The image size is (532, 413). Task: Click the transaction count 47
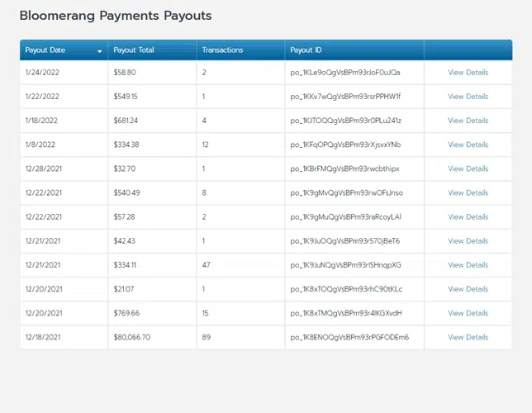tap(207, 265)
